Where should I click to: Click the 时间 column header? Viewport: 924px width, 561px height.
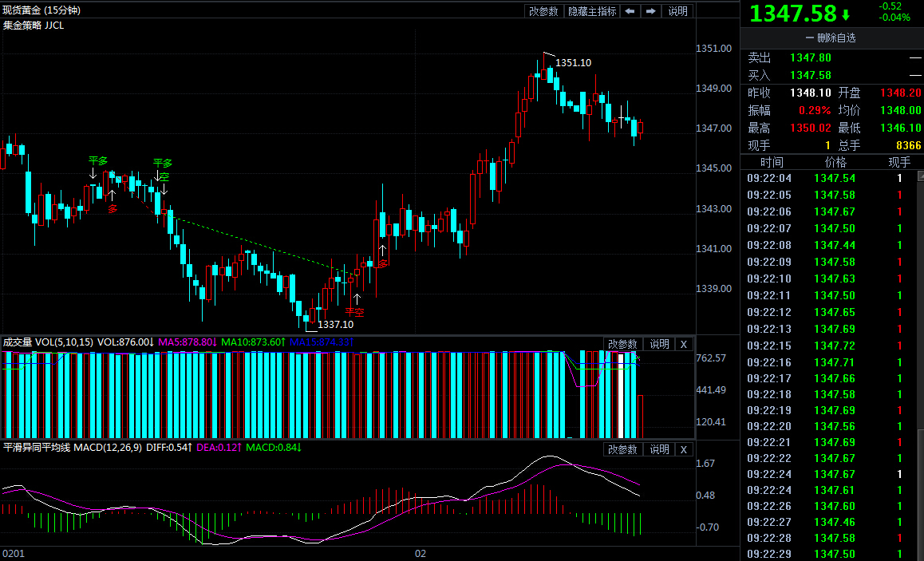click(x=772, y=162)
